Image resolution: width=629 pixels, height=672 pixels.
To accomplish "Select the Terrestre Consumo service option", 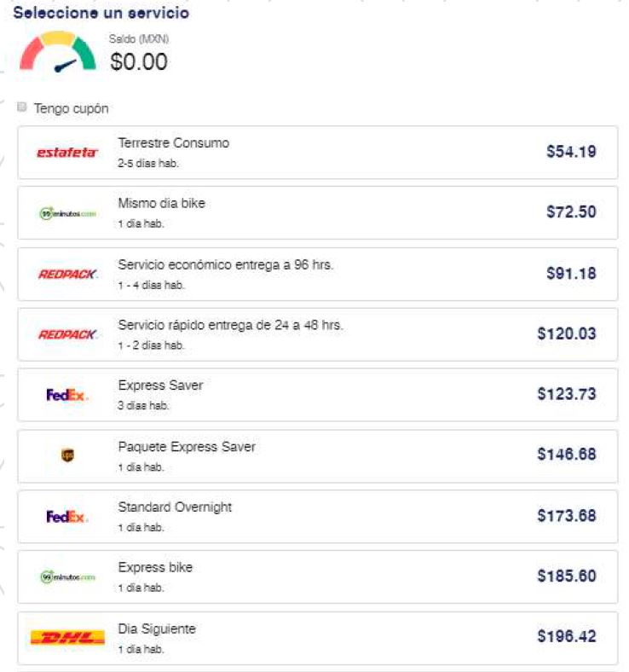I will pyautogui.click(x=174, y=143).
